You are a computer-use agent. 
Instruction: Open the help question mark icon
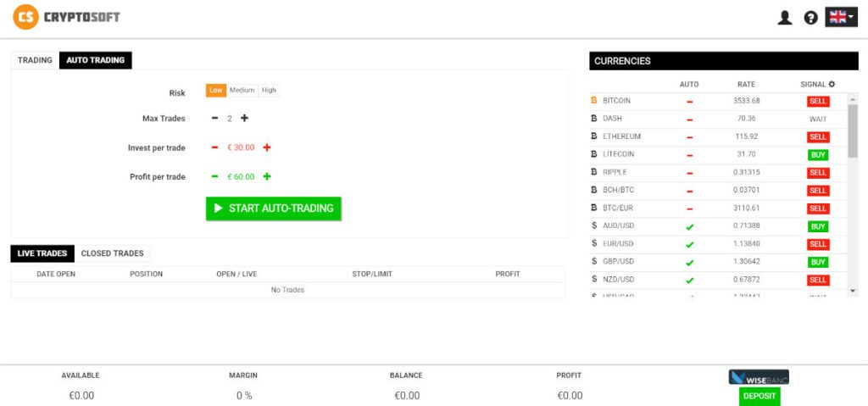[810, 17]
